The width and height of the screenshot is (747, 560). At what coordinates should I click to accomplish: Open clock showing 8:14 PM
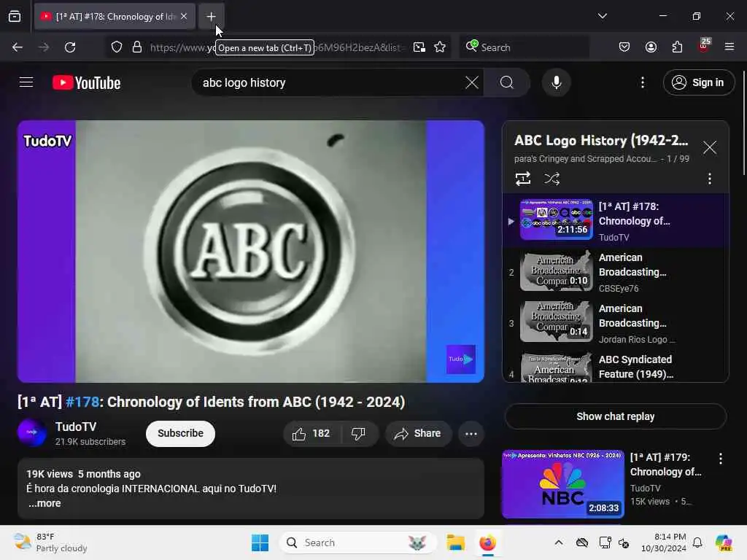point(663,542)
